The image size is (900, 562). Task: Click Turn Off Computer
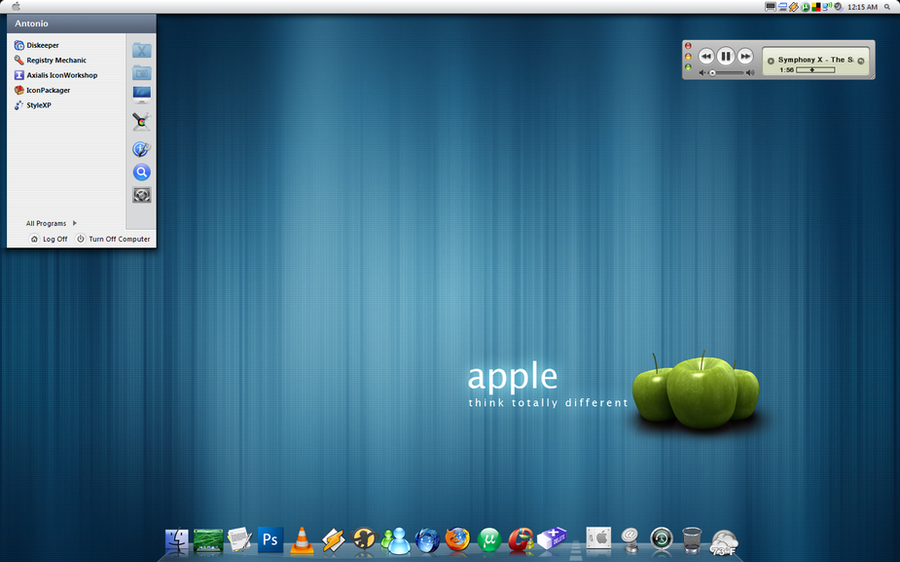[x=113, y=239]
